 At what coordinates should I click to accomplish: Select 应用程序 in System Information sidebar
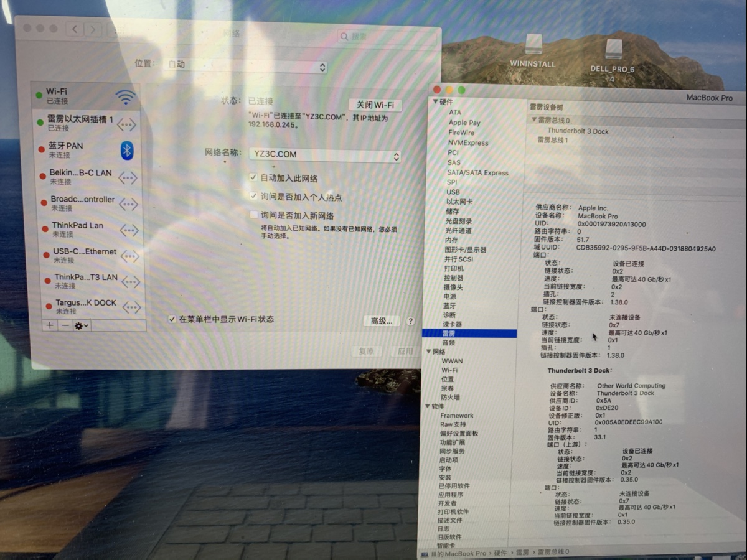pos(450,495)
